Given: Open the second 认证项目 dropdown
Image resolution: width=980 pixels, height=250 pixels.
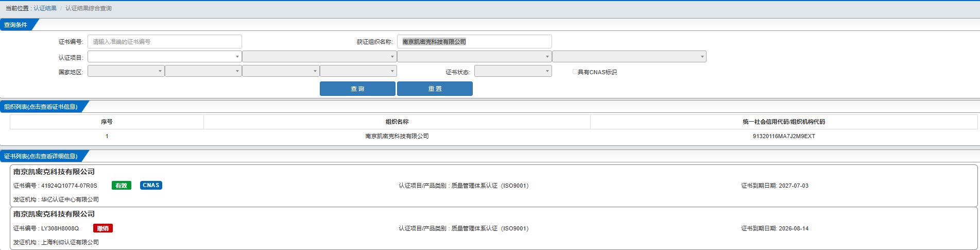Looking at the screenshot, I should tap(319, 57).
